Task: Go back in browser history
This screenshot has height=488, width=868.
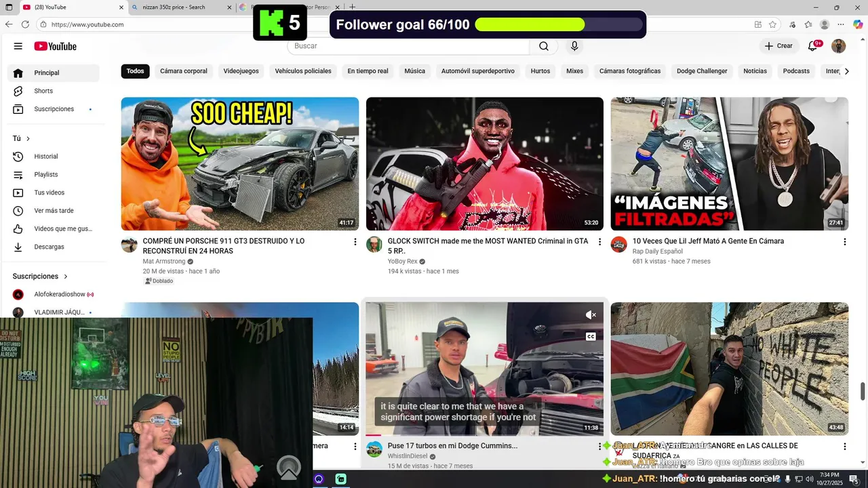Action: [9, 24]
